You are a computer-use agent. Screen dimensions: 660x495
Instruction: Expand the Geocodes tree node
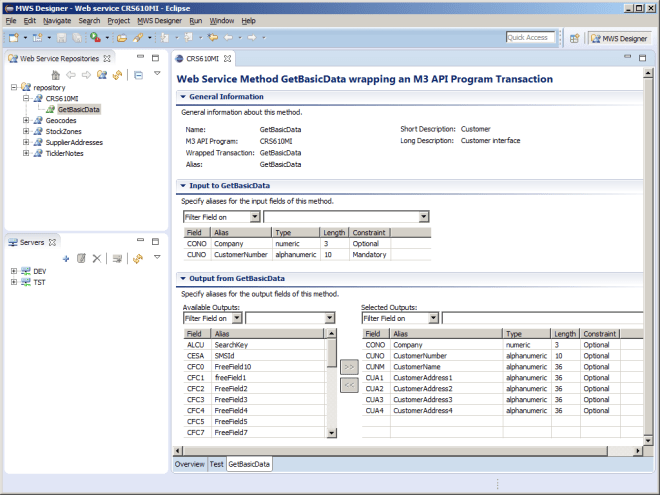point(26,120)
